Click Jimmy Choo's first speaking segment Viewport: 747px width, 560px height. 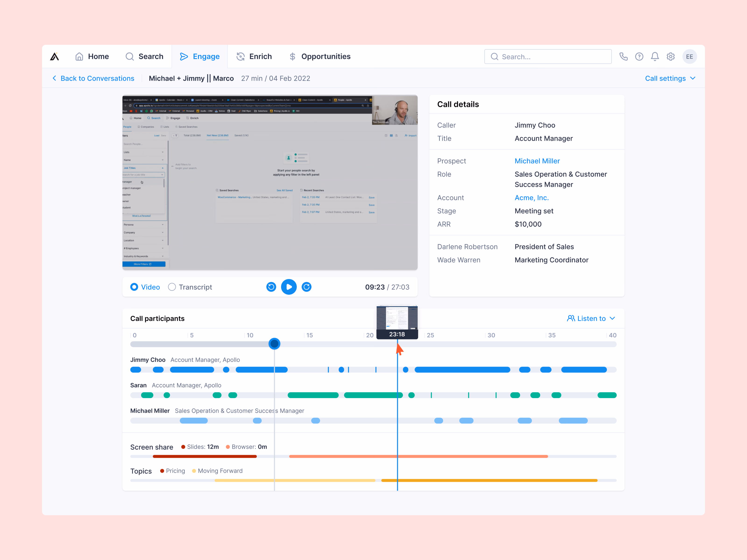pyautogui.click(x=136, y=370)
